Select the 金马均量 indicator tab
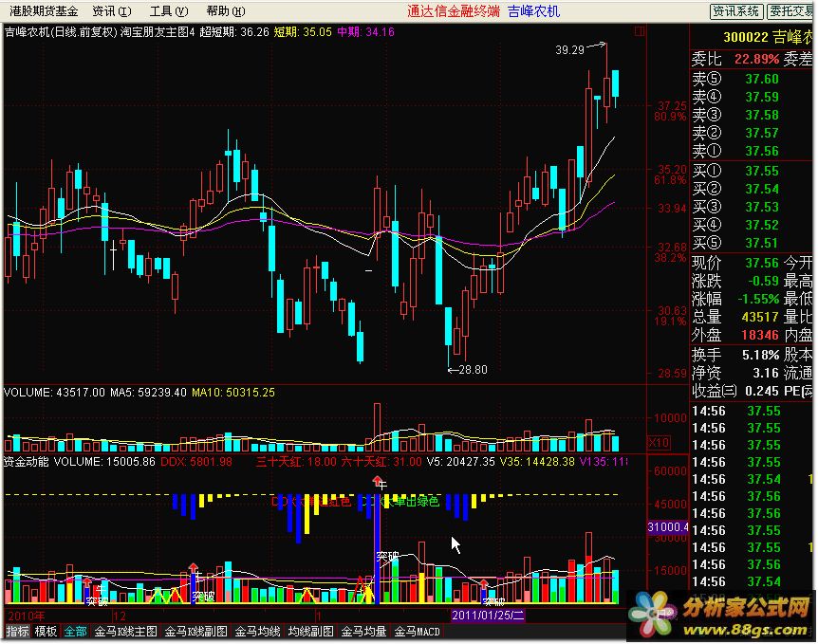 (363, 632)
